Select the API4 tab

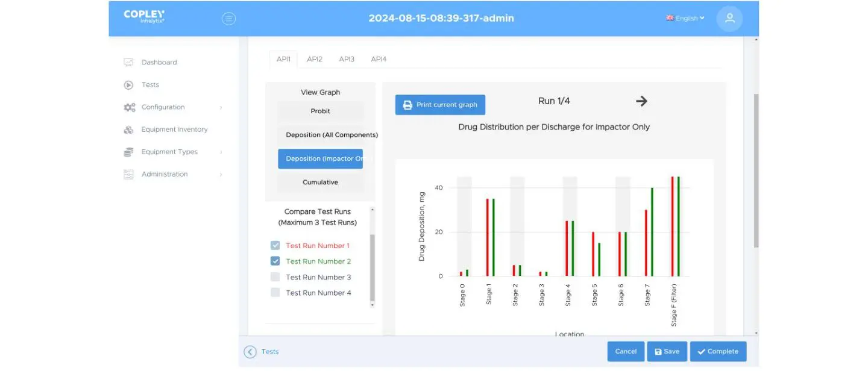[x=379, y=58]
